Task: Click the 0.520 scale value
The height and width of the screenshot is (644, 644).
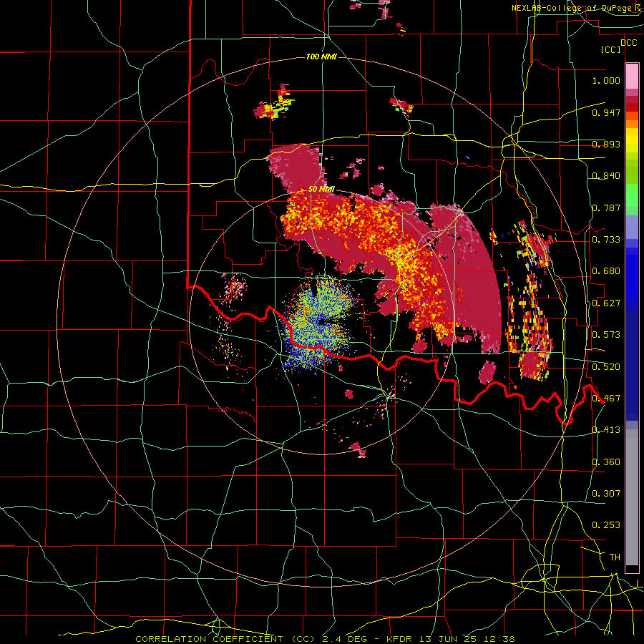Action: [x=606, y=367]
